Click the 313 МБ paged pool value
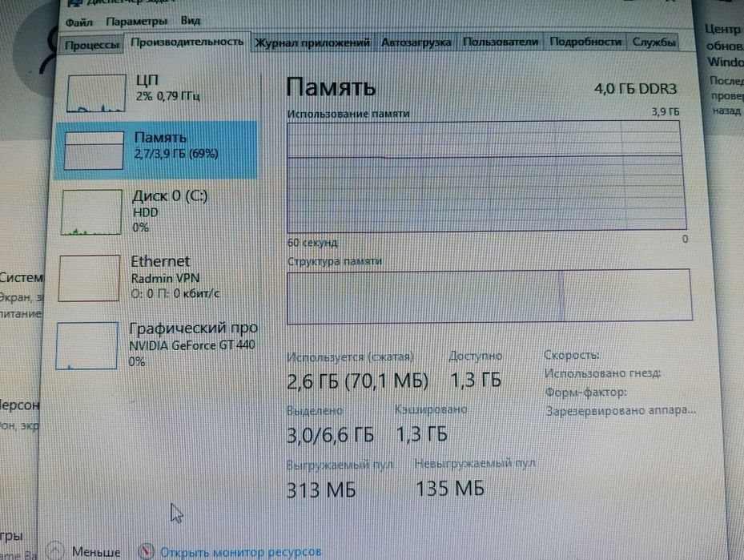 (x=321, y=489)
